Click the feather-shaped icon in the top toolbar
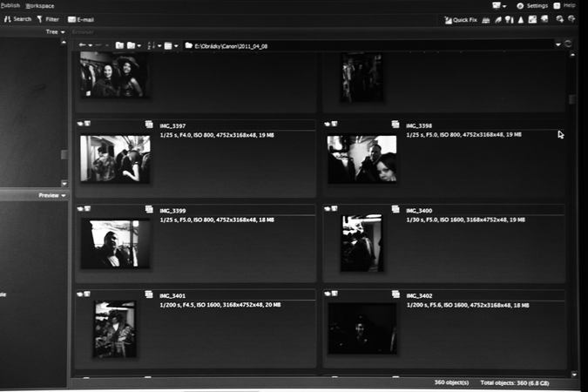Screen dimensions: 588x392 click(x=498, y=20)
